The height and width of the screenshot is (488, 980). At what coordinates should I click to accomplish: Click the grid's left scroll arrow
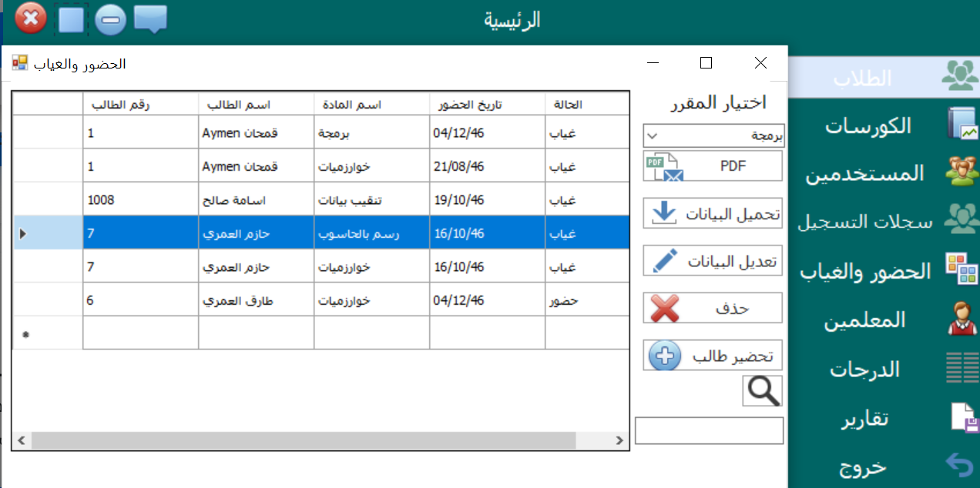[x=22, y=440]
